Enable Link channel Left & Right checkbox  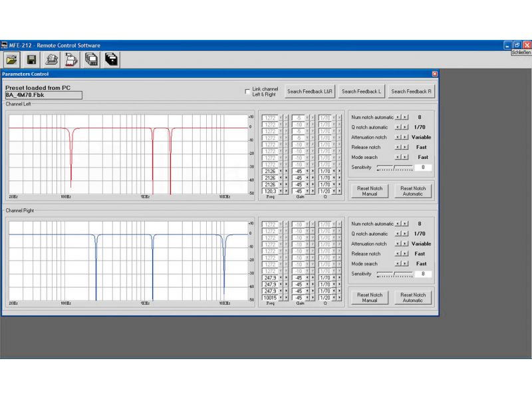coord(247,91)
